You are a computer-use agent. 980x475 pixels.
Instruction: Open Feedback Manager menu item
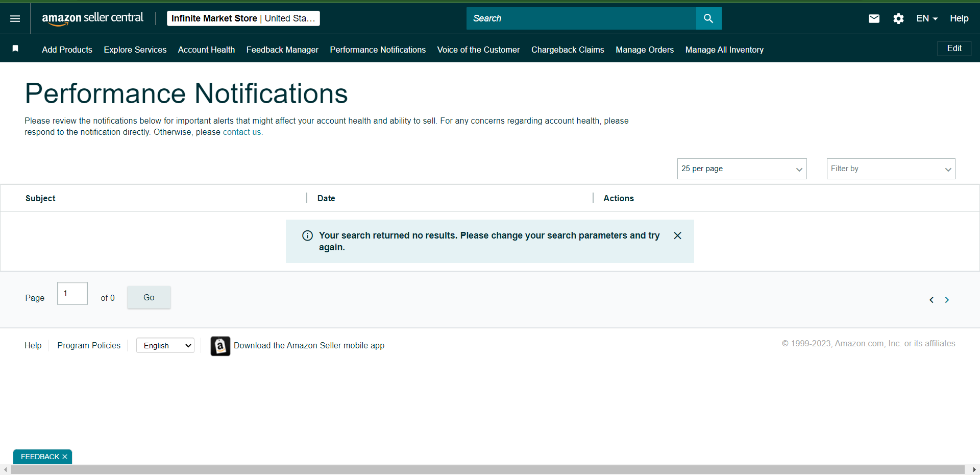point(282,50)
